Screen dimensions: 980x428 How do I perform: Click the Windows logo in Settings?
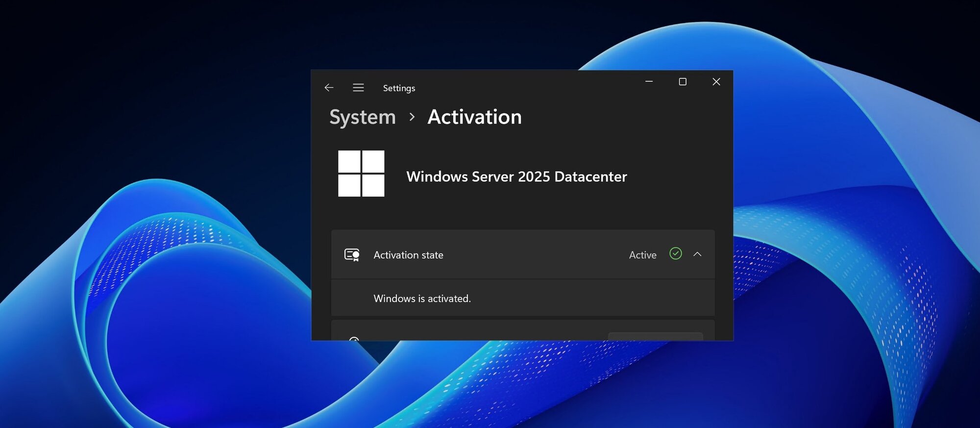click(361, 174)
